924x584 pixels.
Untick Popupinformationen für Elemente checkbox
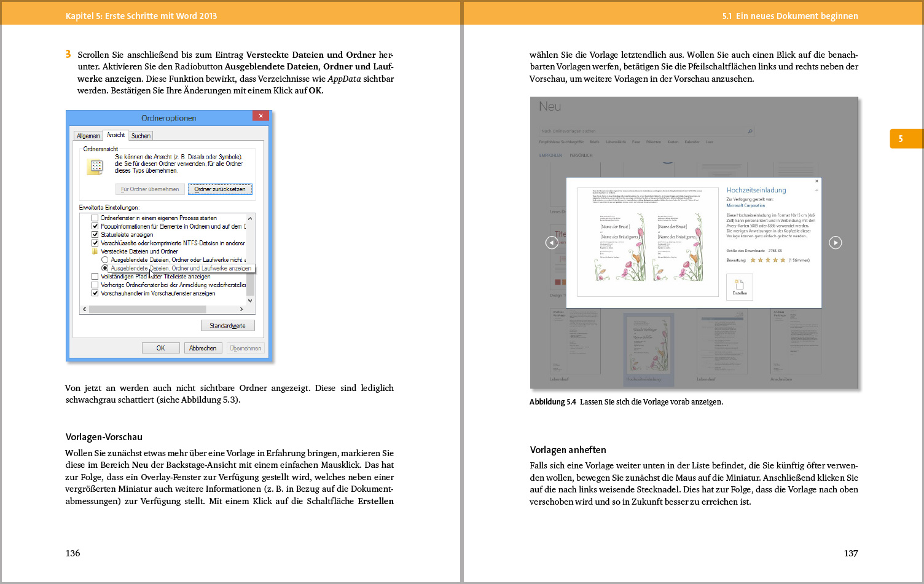coord(95,226)
